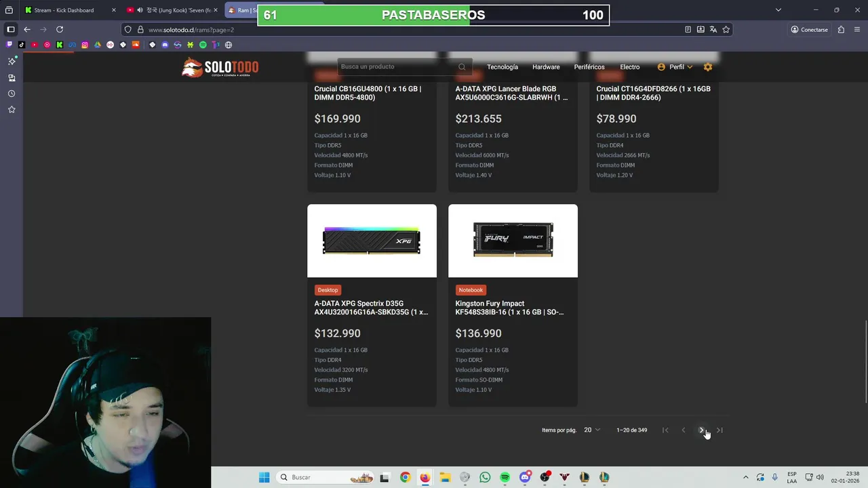The image size is (868, 488).
Task: Open the Windows Start menu
Action: pos(264,477)
